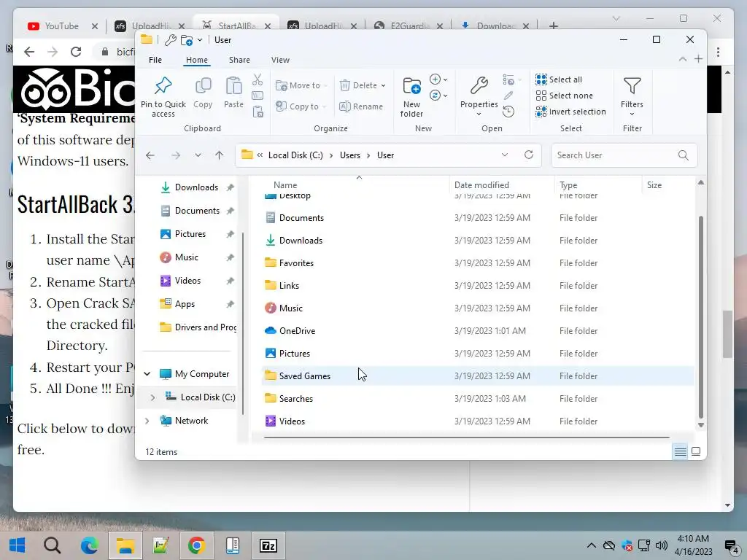Open Apps in sidebar
This screenshot has height=560, width=747.
tap(185, 304)
